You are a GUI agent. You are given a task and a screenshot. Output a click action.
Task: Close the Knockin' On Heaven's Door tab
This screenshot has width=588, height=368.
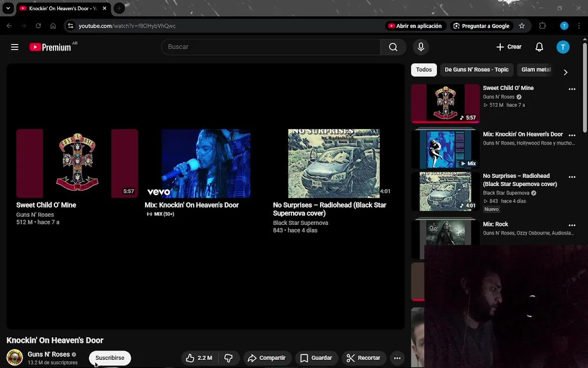(105, 8)
